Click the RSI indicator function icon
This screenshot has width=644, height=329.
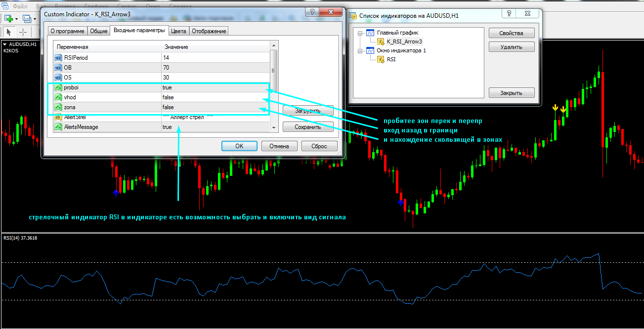tap(381, 59)
